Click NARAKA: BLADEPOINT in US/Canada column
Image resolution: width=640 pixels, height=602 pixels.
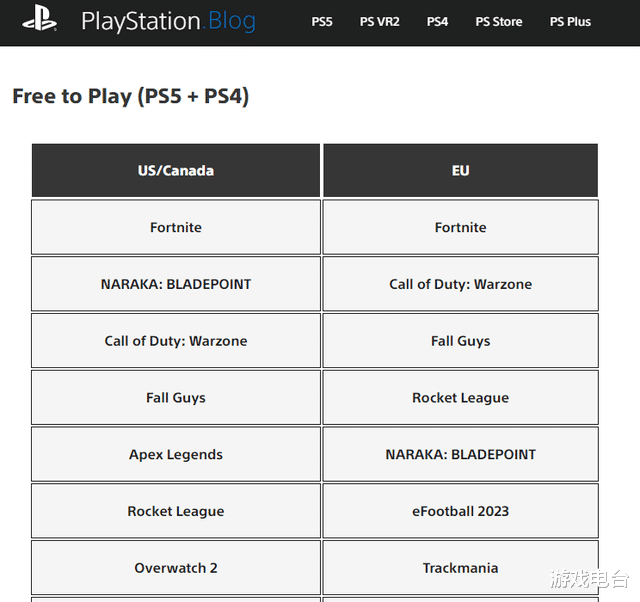coord(176,284)
